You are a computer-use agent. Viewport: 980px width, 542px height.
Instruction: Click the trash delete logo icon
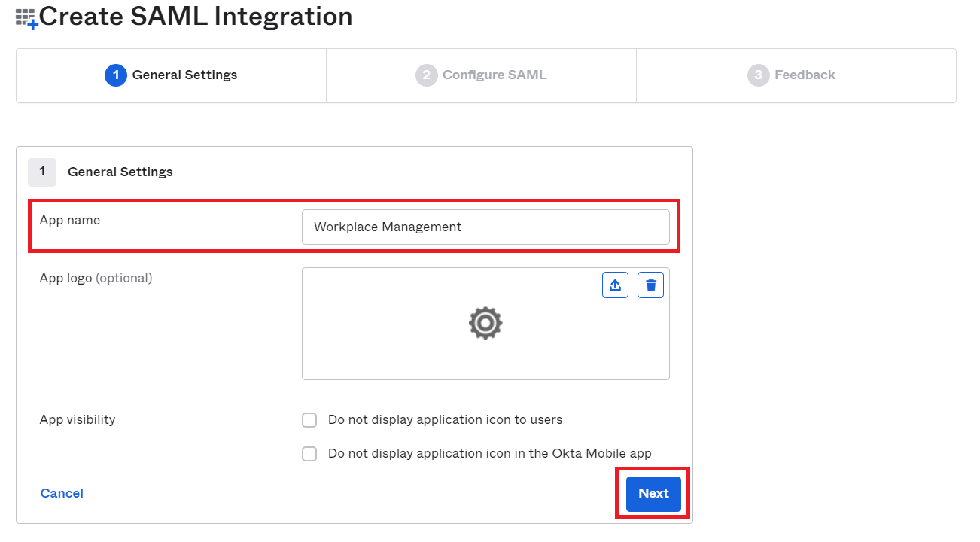click(x=650, y=285)
